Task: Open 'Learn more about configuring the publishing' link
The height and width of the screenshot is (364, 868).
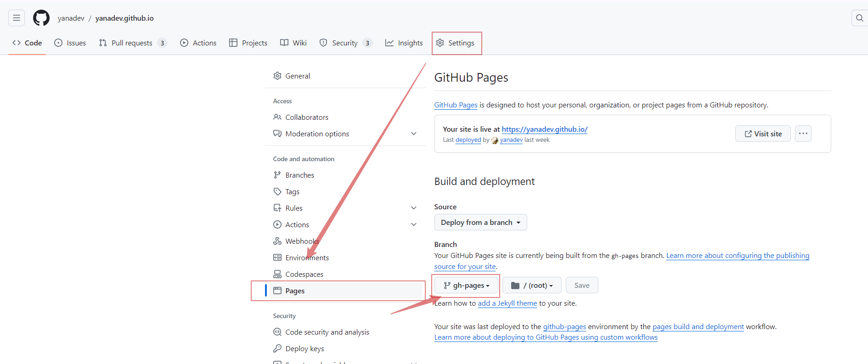Action: pyautogui.click(x=738, y=256)
